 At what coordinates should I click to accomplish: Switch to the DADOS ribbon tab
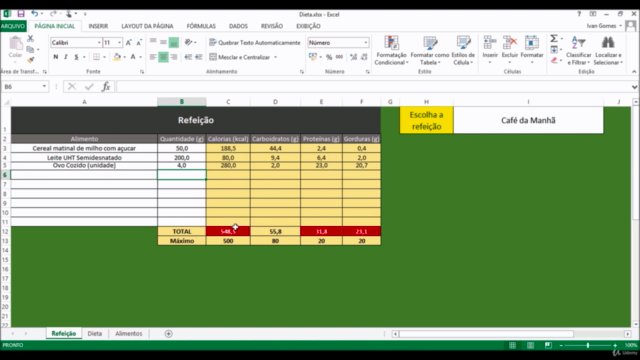click(238, 26)
